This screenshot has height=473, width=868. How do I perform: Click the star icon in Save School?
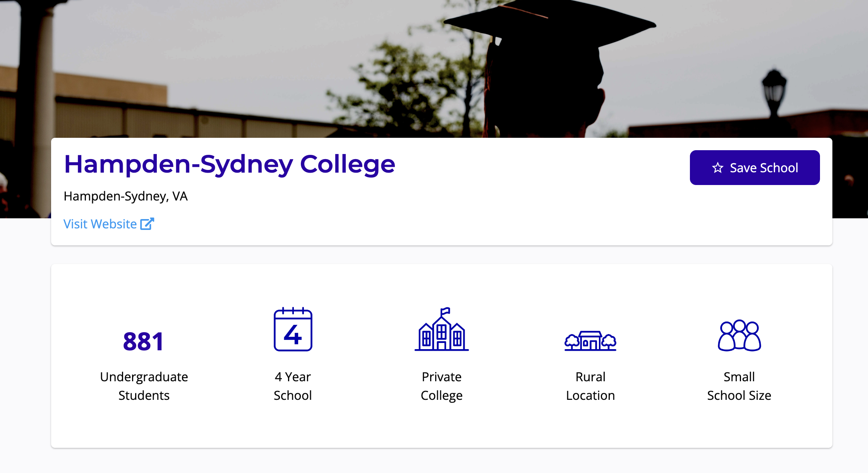click(717, 168)
